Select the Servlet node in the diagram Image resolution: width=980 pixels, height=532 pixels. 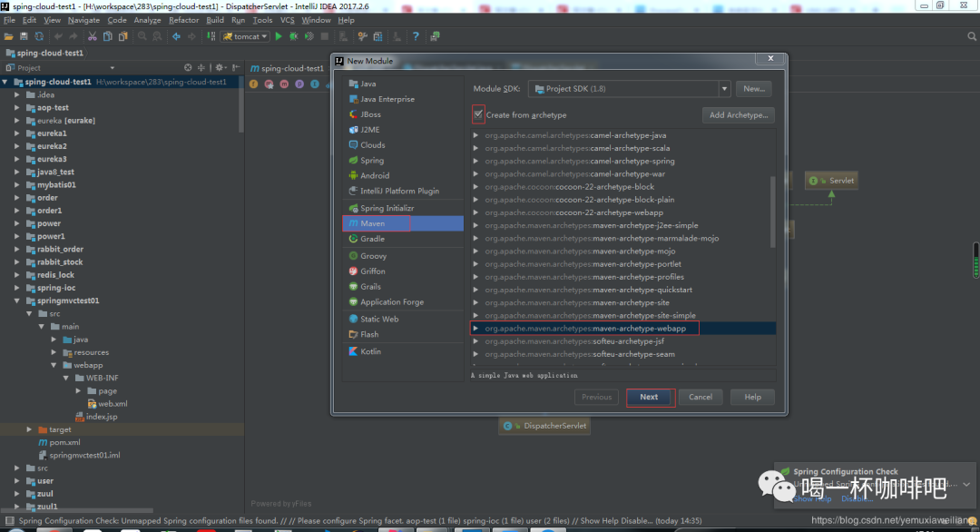[x=831, y=181]
